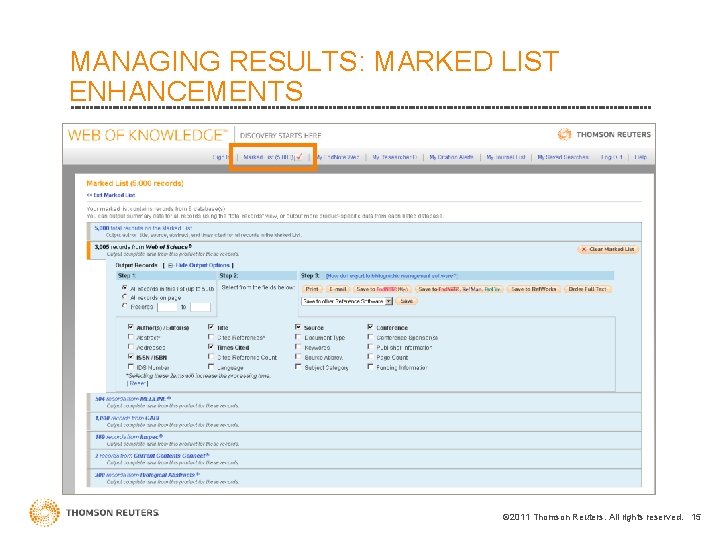Open total records on the Marked List link
Image resolution: width=720 pixels, height=540 pixels.
click(143, 228)
